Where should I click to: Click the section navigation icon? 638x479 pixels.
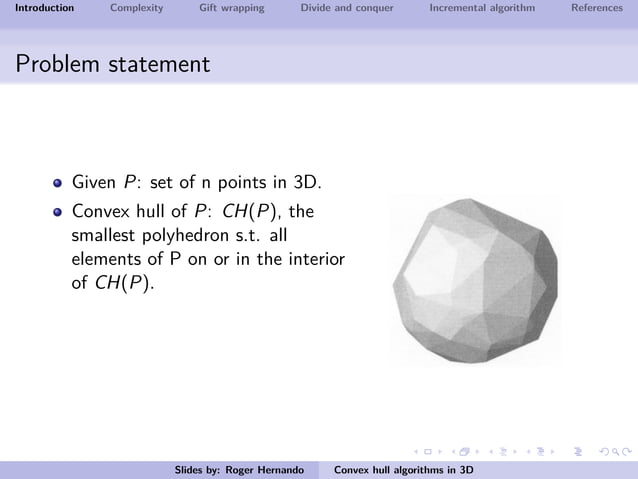coord(541,452)
